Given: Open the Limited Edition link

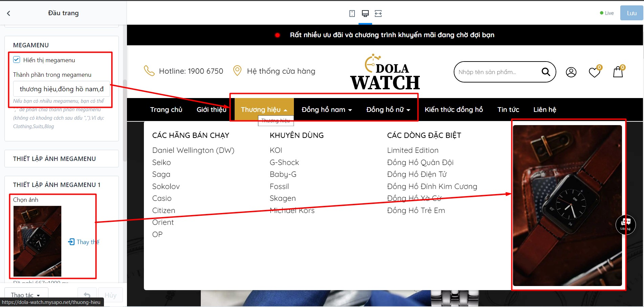Looking at the screenshot, I should click(413, 150).
